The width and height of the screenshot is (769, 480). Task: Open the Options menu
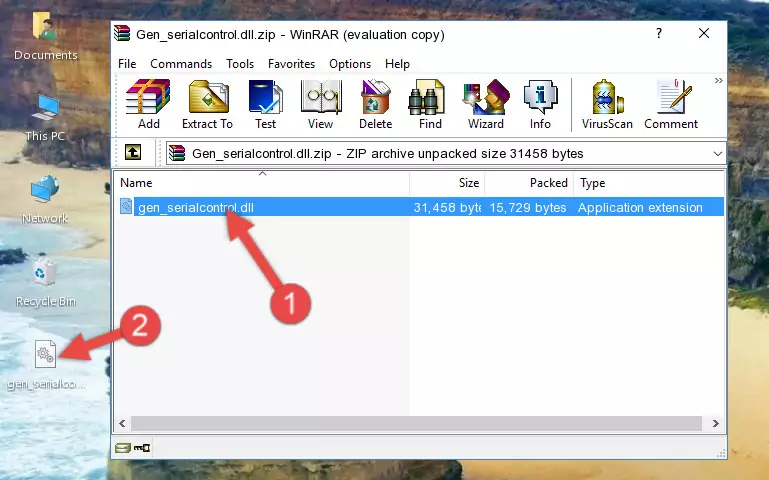pos(350,64)
